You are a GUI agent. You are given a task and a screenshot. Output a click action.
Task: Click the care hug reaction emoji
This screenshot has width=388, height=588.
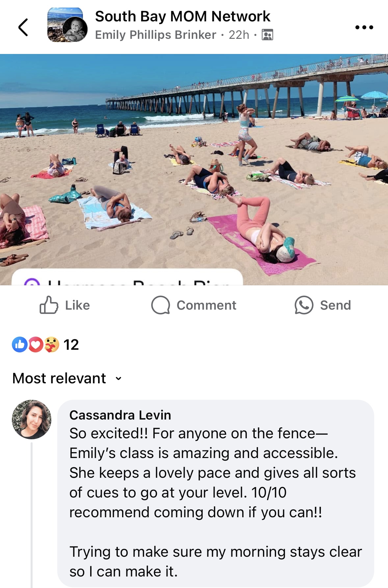(x=51, y=345)
